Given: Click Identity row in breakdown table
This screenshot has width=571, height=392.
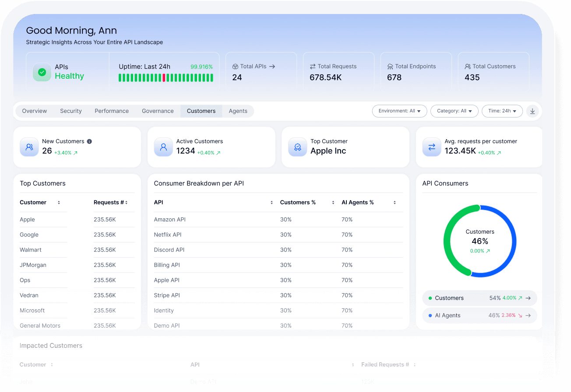Looking at the screenshot, I should pyautogui.click(x=278, y=311).
